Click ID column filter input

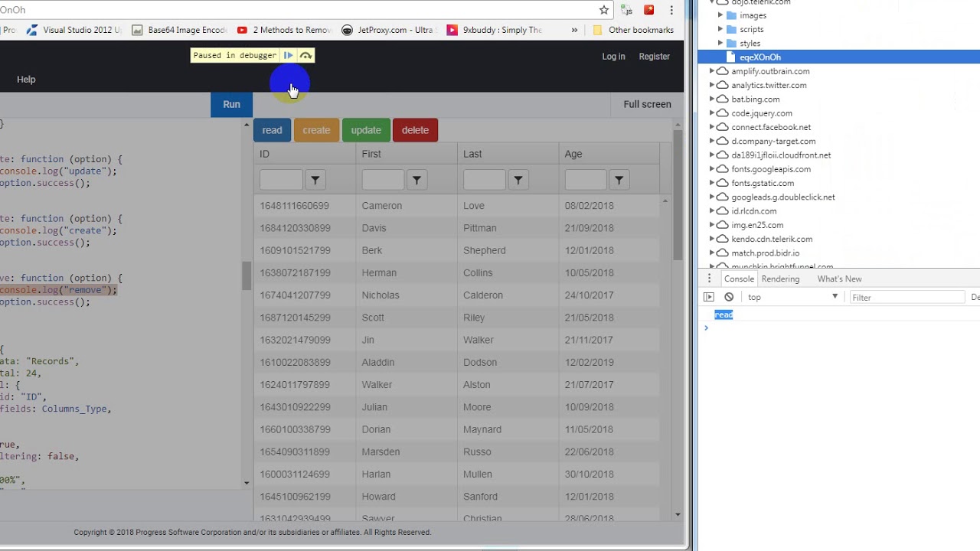(281, 180)
